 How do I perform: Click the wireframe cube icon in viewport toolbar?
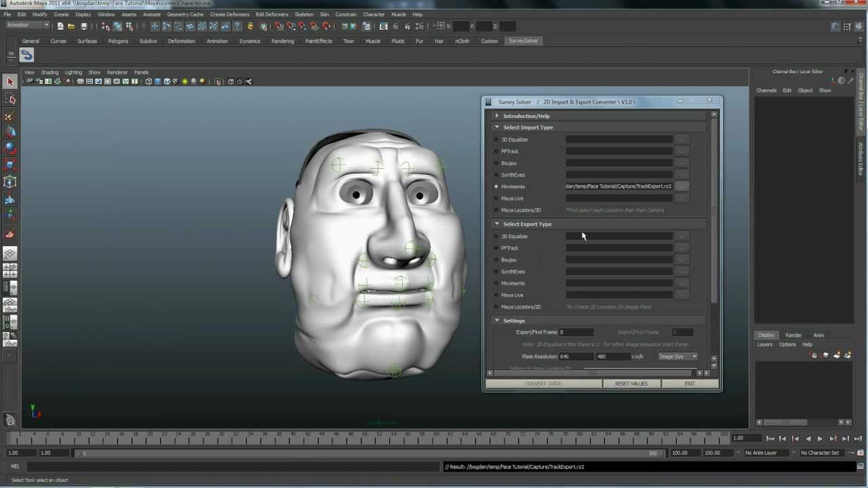coord(149,81)
